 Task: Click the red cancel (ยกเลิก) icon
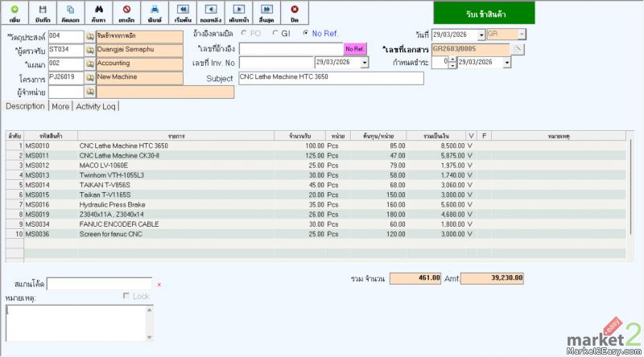pos(126,12)
